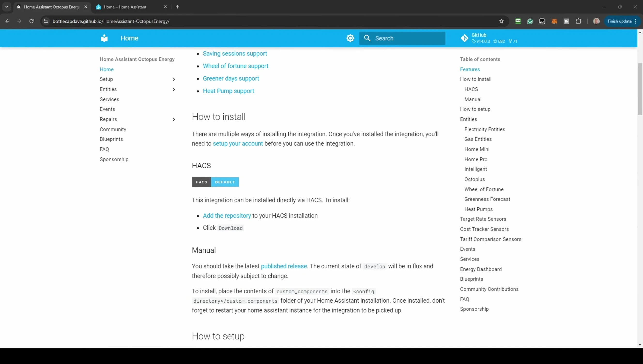Go back with browser back arrow
Viewport: 643px width, 364px height.
(x=7, y=21)
